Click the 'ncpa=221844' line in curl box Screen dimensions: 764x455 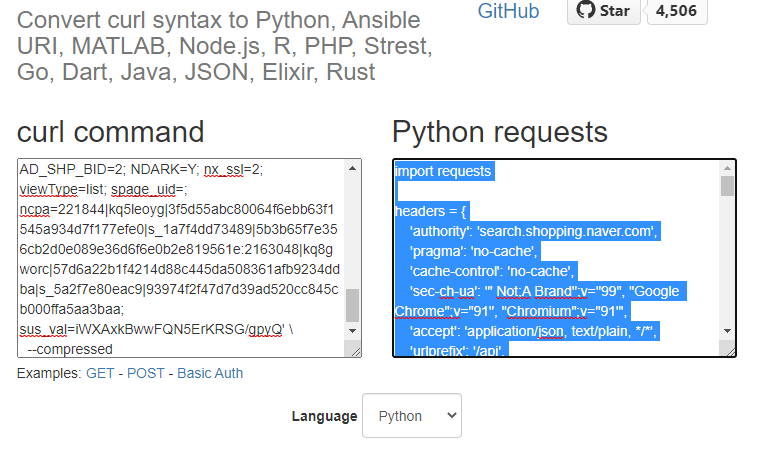coord(177,209)
